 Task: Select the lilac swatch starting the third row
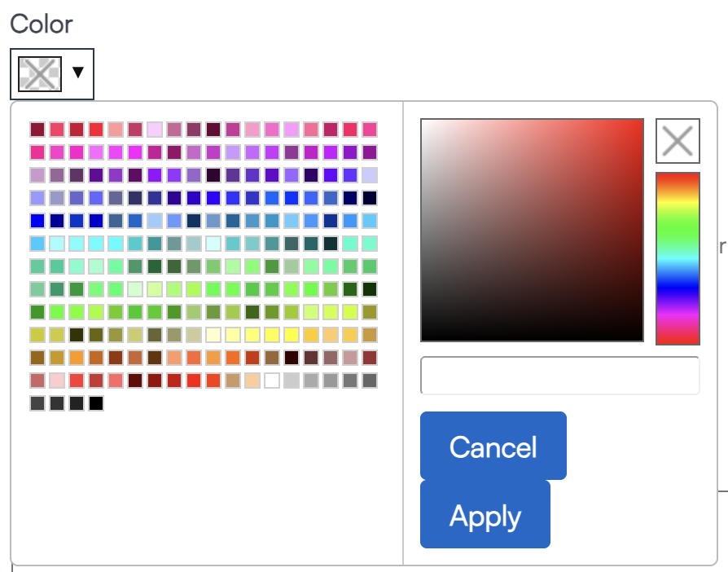pos(37,174)
